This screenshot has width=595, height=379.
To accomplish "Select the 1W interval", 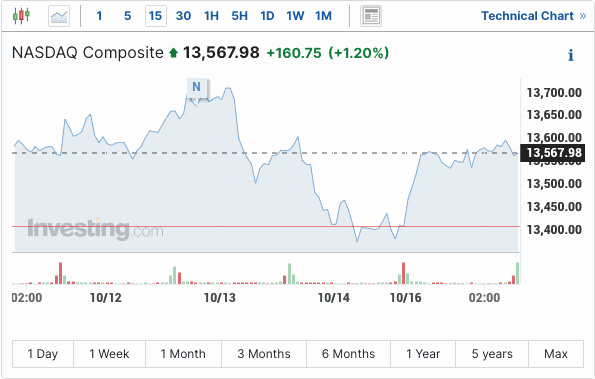I will [x=295, y=16].
